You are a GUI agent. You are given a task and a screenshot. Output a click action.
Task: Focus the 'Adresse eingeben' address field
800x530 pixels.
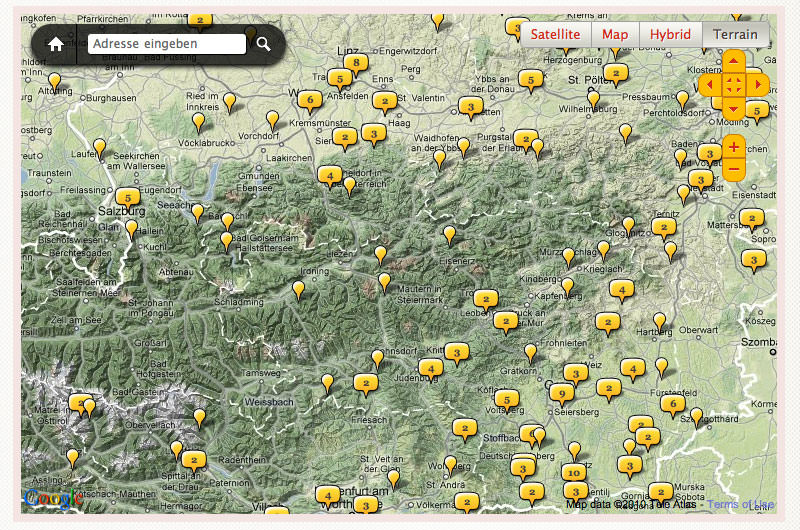coord(167,44)
